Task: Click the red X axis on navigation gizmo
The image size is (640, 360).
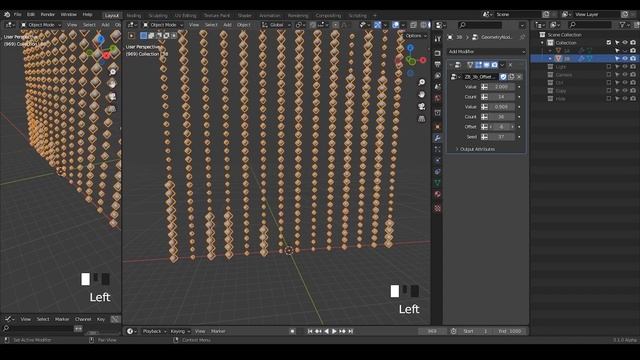Action: [423, 60]
